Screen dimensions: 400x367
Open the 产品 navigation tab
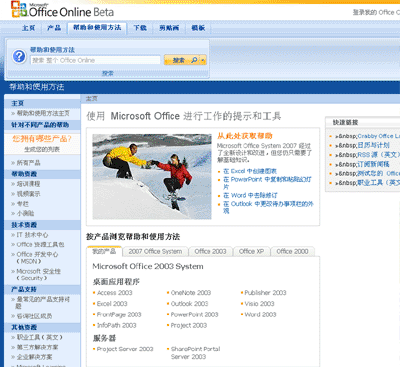[x=54, y=28]
